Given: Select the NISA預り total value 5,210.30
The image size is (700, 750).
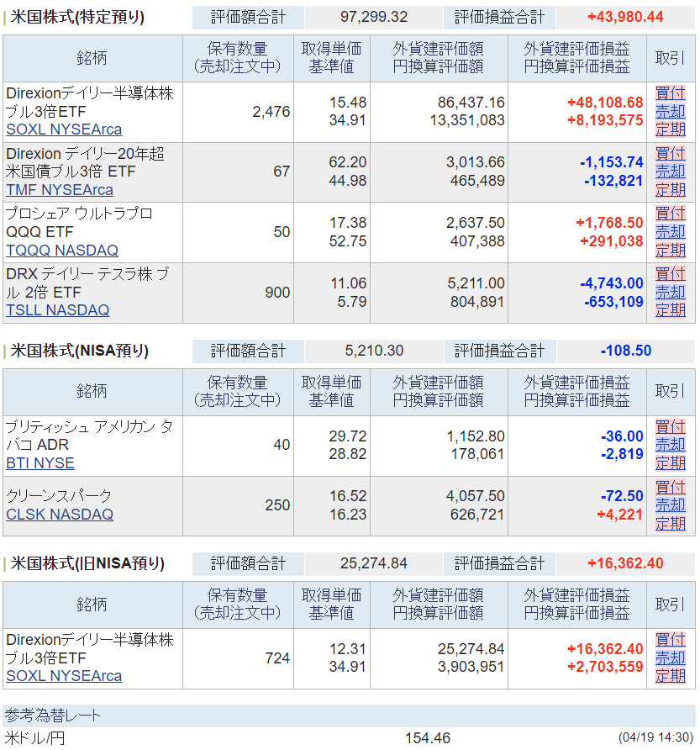Looking at the screenshot, I should click(375, 351).
